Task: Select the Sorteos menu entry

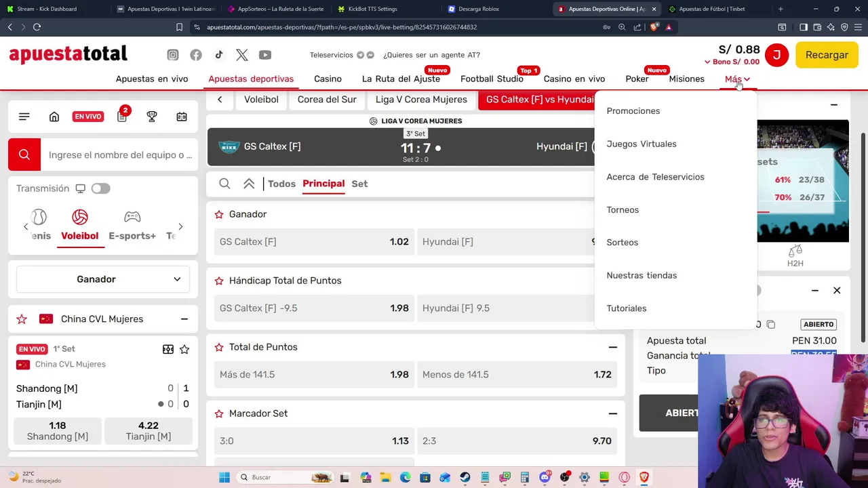Action: (x=623, y=242)
